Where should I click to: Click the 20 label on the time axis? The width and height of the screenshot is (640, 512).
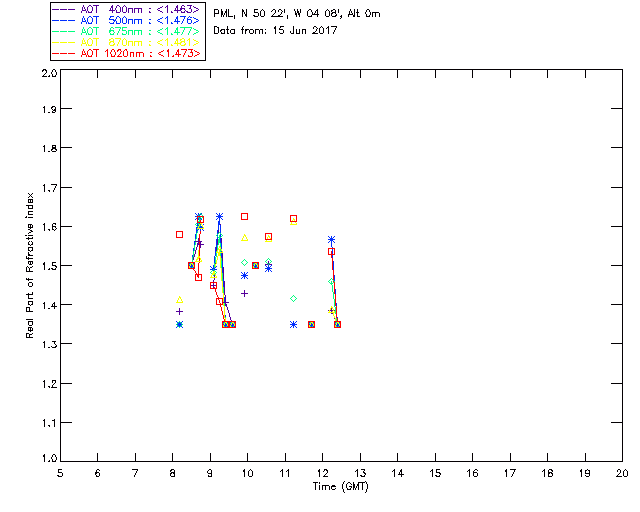pyautogui.click(x=622, y=474)
